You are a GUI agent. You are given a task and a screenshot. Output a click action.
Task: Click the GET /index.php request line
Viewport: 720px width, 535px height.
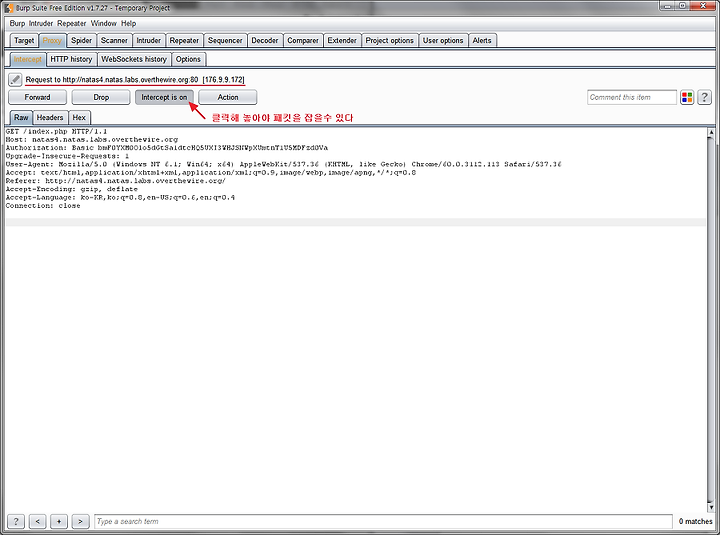[x=56, y=131]
